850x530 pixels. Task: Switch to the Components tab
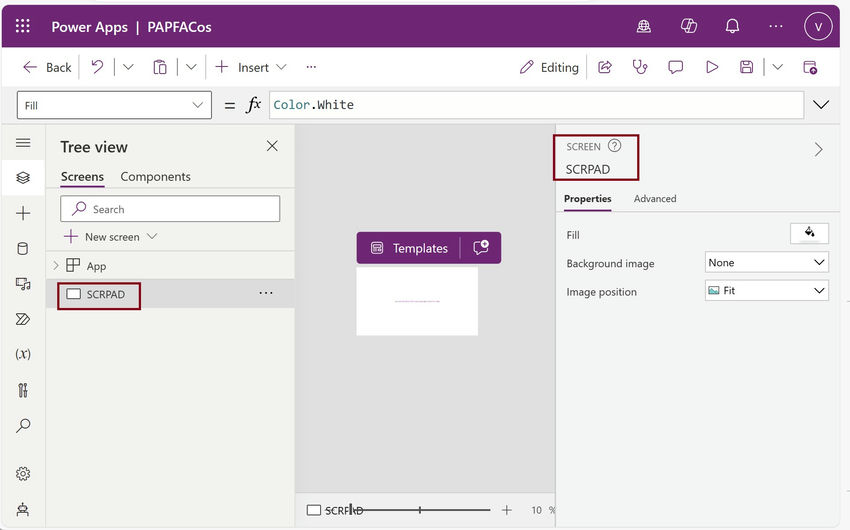coord(155,177)
